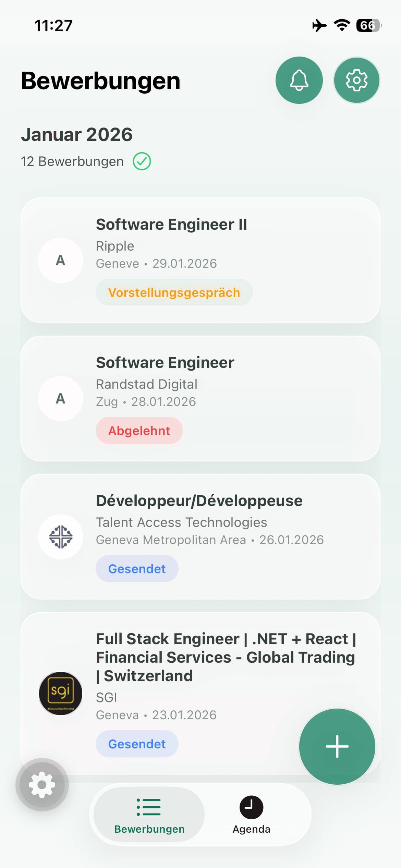Tap the Talent Access Technologies logo
The width and height of the screenshot is (401, 868).
tap(61, 537)
